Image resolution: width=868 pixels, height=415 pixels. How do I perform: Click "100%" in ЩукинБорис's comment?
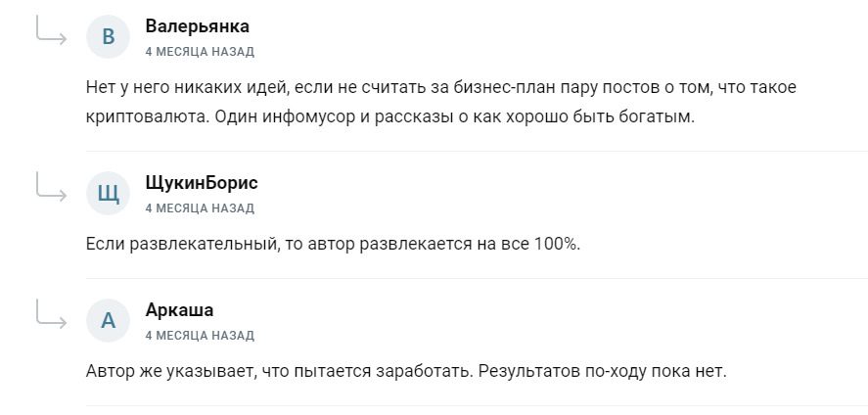(x=556, y=244)
